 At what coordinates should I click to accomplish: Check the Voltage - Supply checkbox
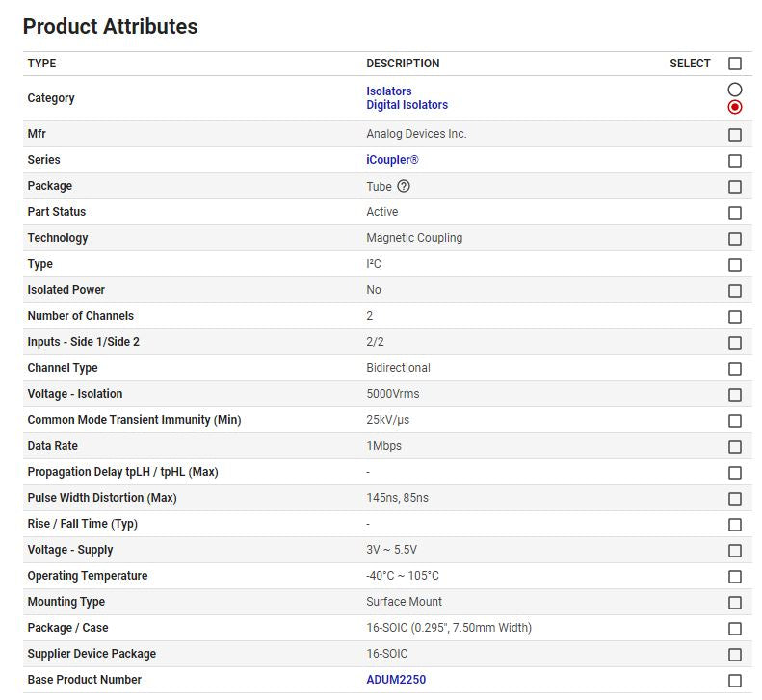coord(735,551)
